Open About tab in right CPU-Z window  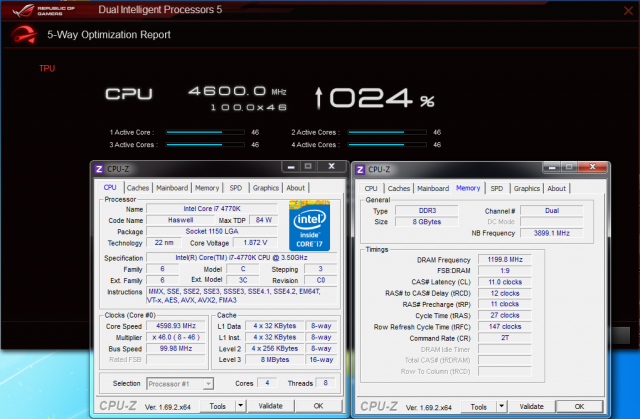click(556, 188)
